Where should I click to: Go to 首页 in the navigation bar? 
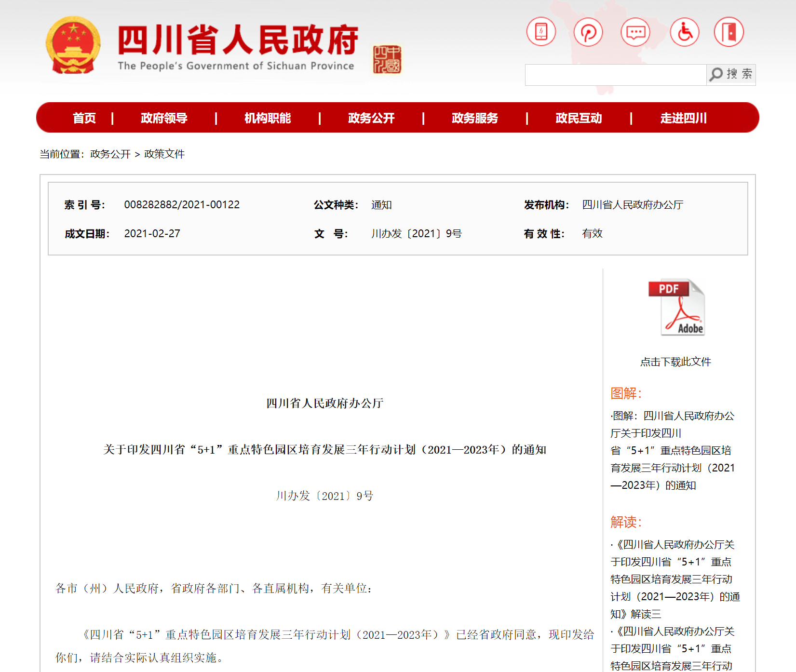point(84,118)
